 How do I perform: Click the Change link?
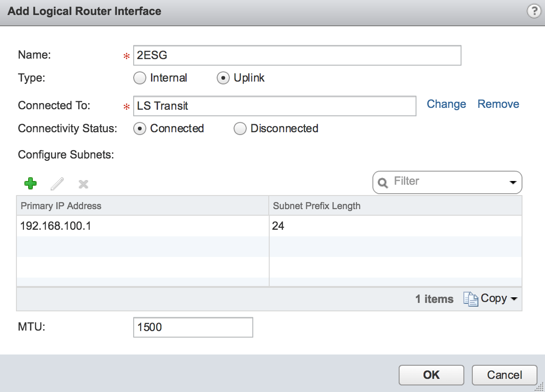(x=446, y=104)
